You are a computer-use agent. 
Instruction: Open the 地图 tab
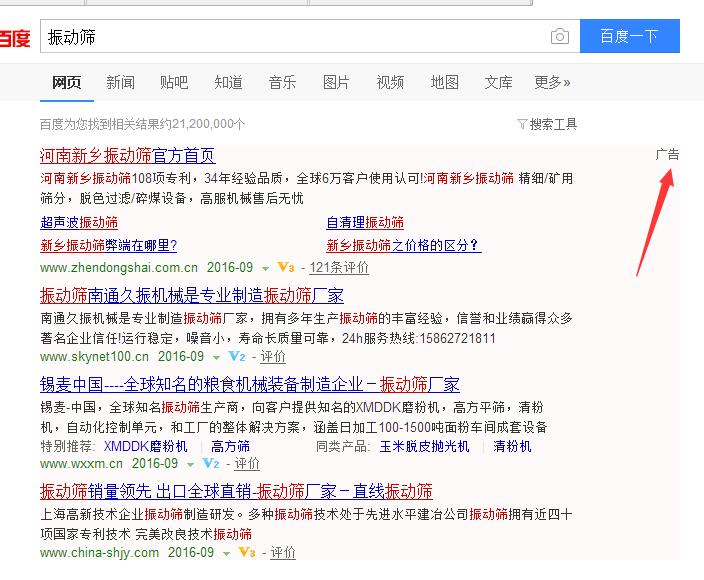(x=444, y=83)
